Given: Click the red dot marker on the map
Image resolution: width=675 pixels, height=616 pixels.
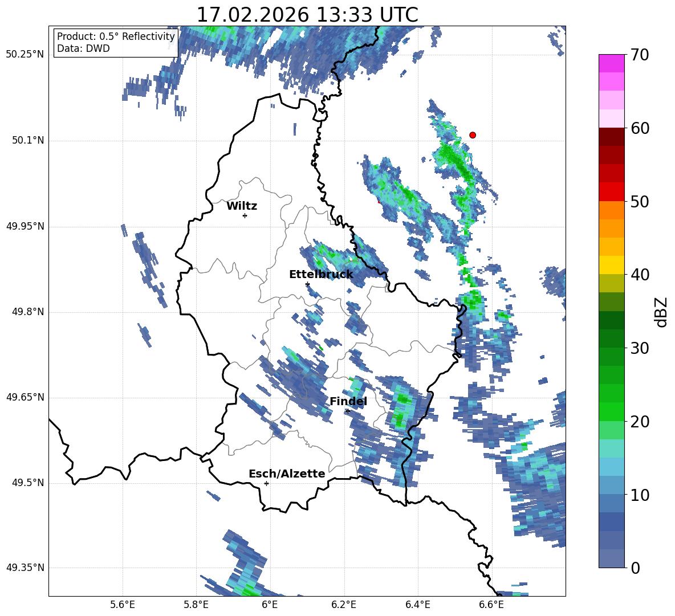Looking at the screenshot, I should [x=473, y=135].
